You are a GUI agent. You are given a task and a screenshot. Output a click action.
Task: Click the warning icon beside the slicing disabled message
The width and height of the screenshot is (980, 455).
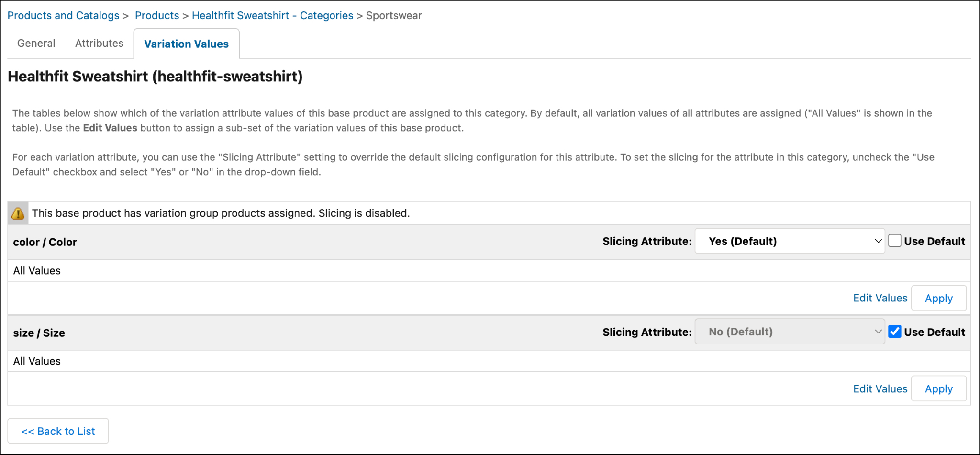[x=18, y=213]
